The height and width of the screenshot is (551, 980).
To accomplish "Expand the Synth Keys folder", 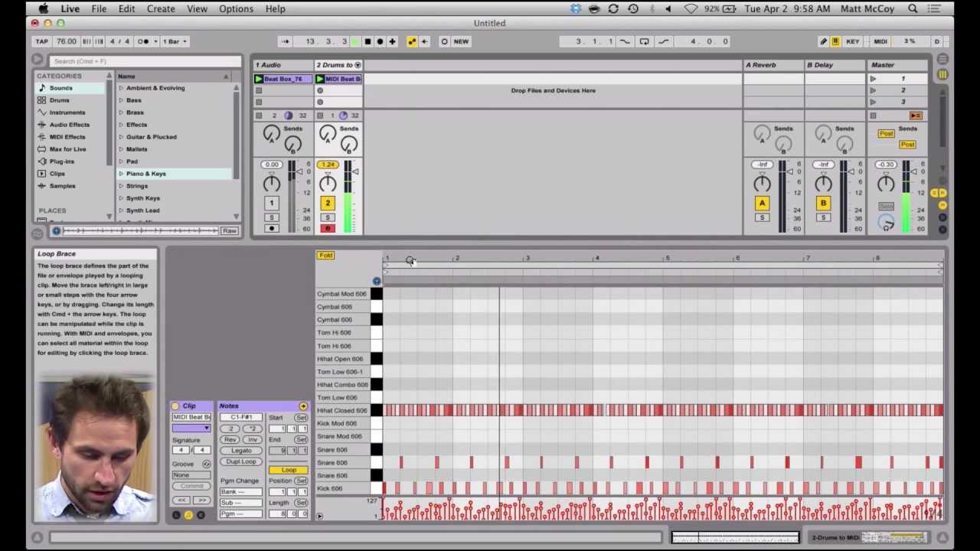I will click(x=121, y=198).
